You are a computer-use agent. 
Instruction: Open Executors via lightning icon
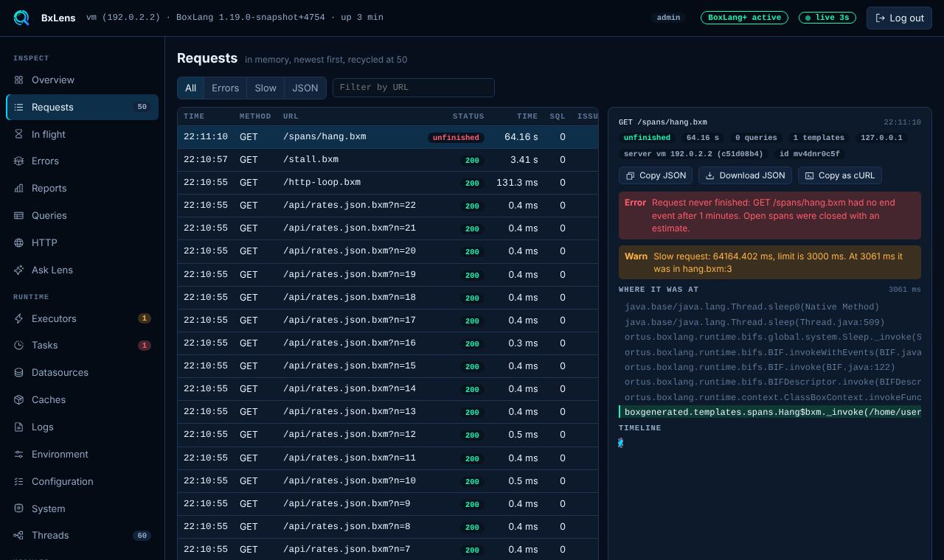tap(18, 318)
